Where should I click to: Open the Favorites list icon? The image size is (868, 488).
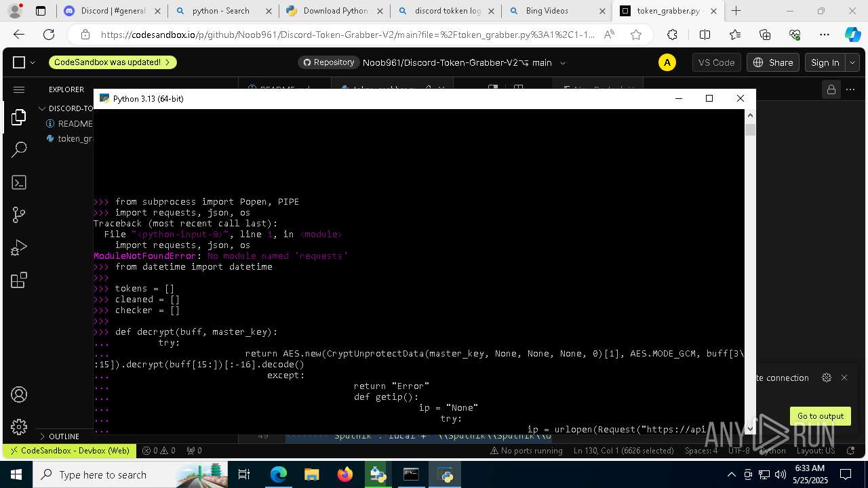735,35
